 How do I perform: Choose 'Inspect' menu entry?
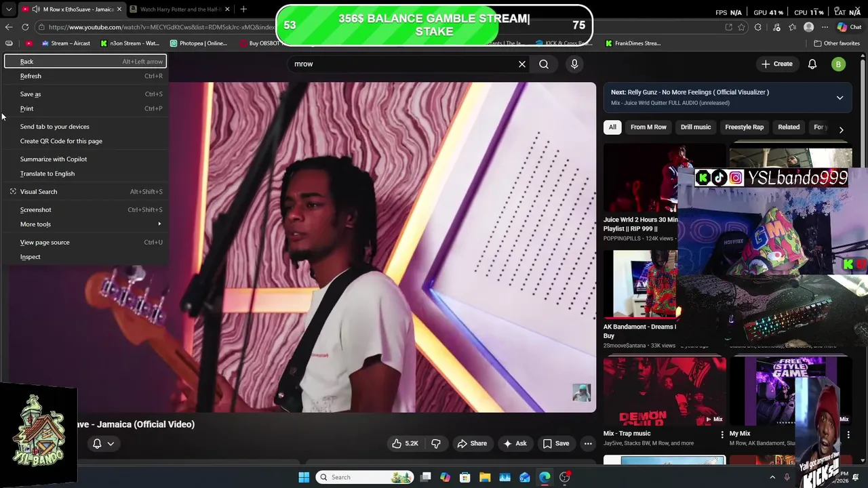(85, 257)
